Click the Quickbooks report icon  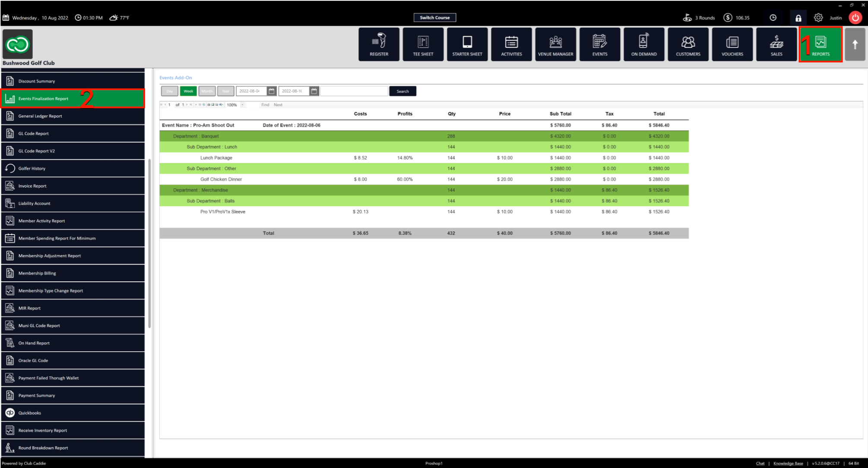(x=10, y=413)
